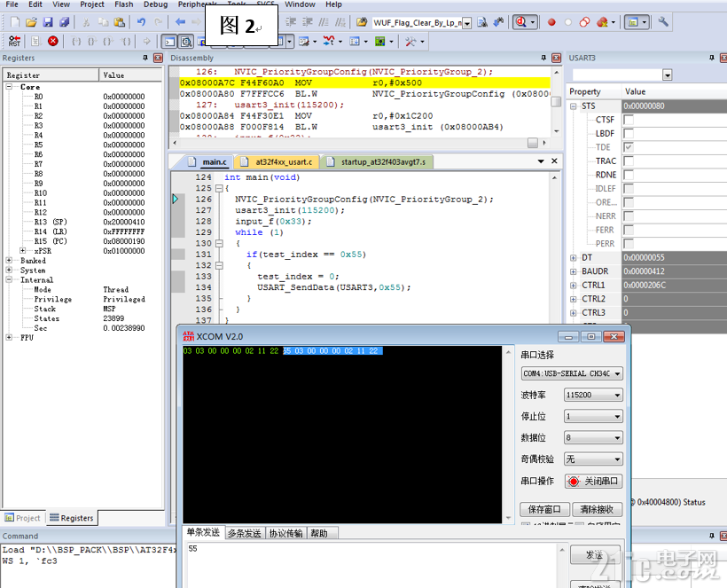The image size is (727, 588).
Task: Open System Viewer Windows icon
Action: click(x=379, y=42)
